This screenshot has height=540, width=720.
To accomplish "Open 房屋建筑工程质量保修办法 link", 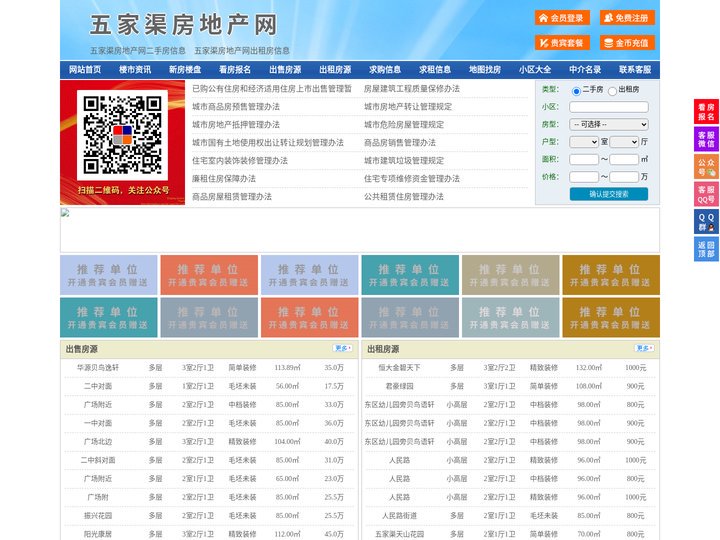I will click(x=412, y=89).
